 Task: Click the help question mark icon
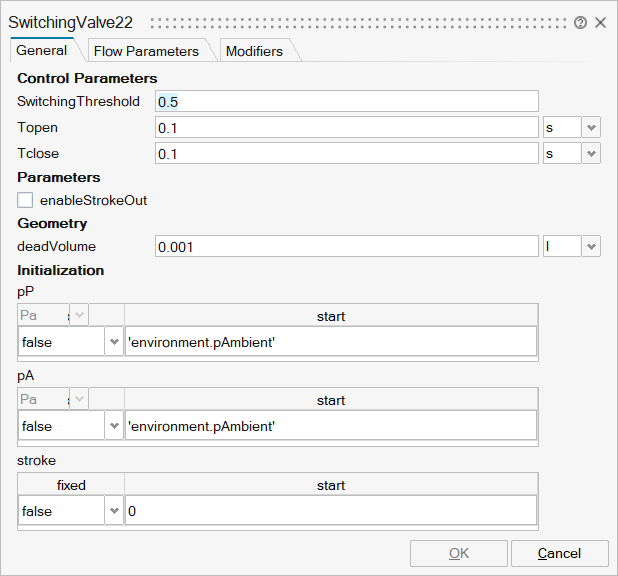click(x=580, y=22)
